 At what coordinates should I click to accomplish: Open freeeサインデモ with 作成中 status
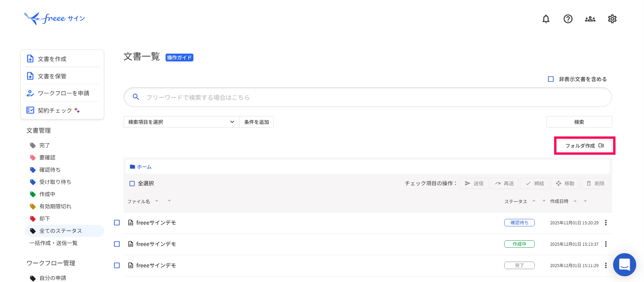pos(156,244)
